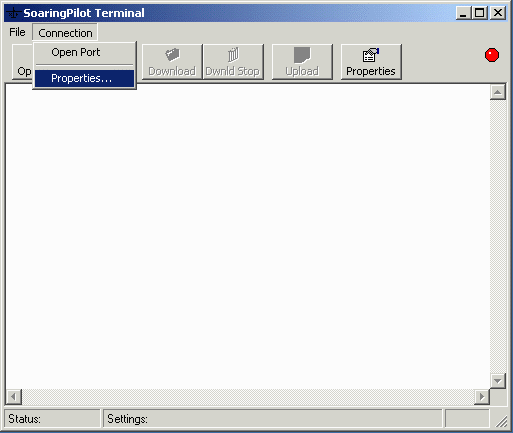Click the Settings panel in status bar
This screenshot has height=433, width=513.
273,419
